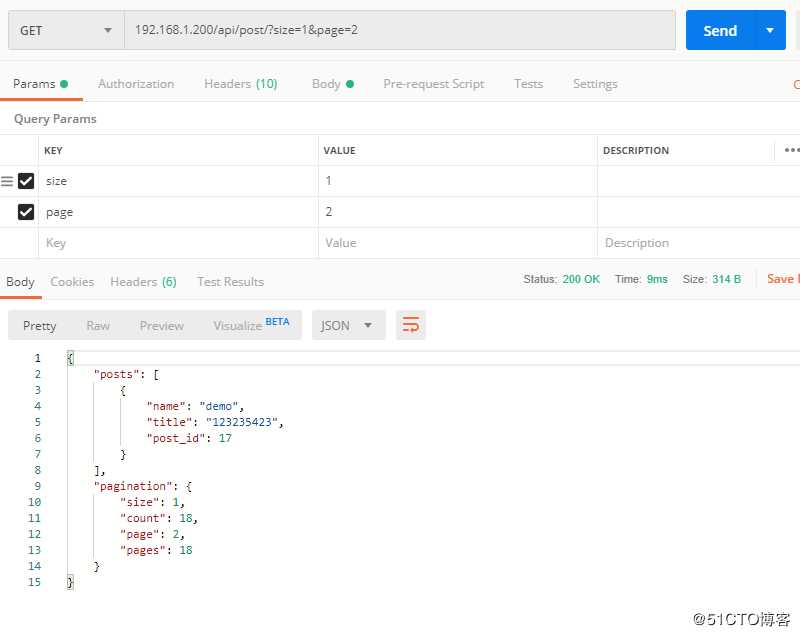
Task: Select the Visualize BETA view mode
Action: 251,325
